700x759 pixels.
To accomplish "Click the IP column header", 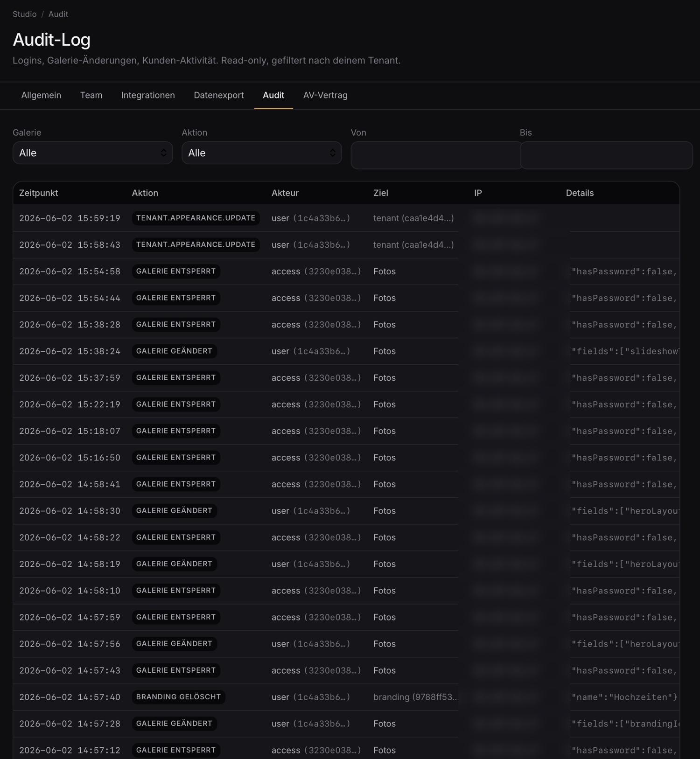I will coord(478,193).
